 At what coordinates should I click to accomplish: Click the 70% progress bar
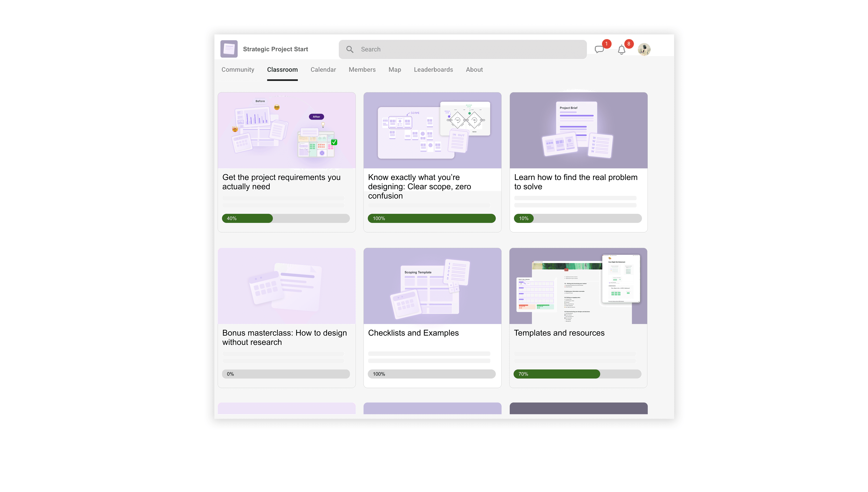tap(577, 374)
